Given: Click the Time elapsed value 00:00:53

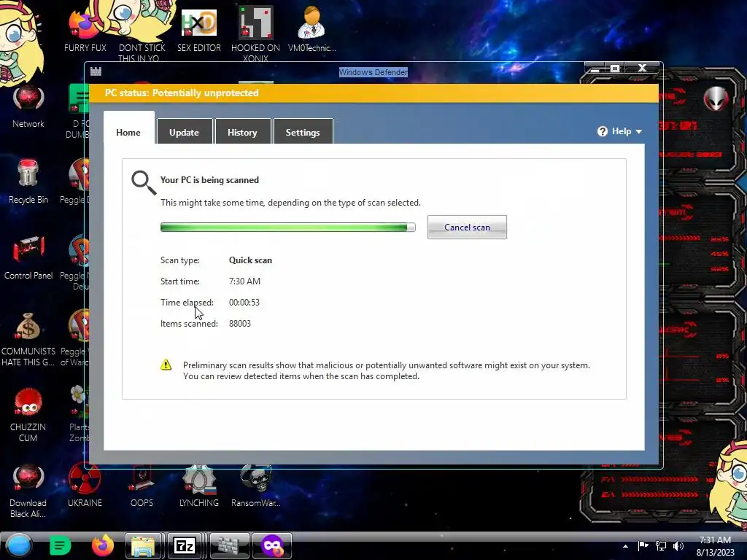Looking at the screenshot, I should 244,303.
